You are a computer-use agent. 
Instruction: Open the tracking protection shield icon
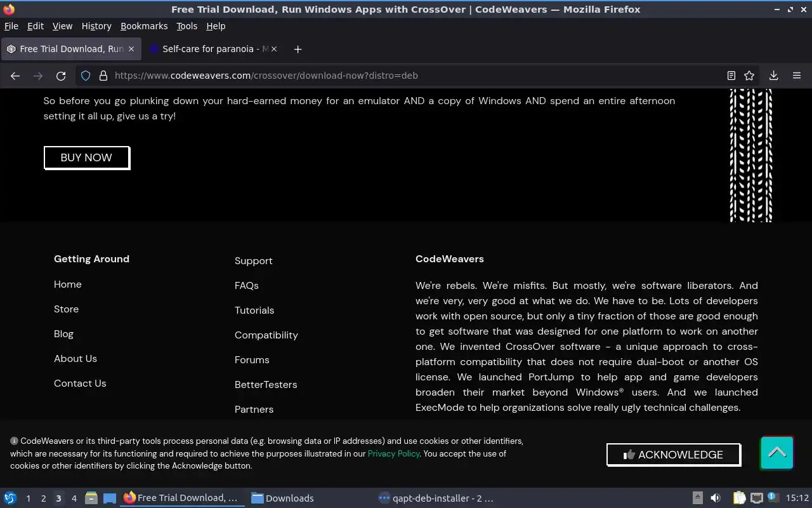point(86,76)
